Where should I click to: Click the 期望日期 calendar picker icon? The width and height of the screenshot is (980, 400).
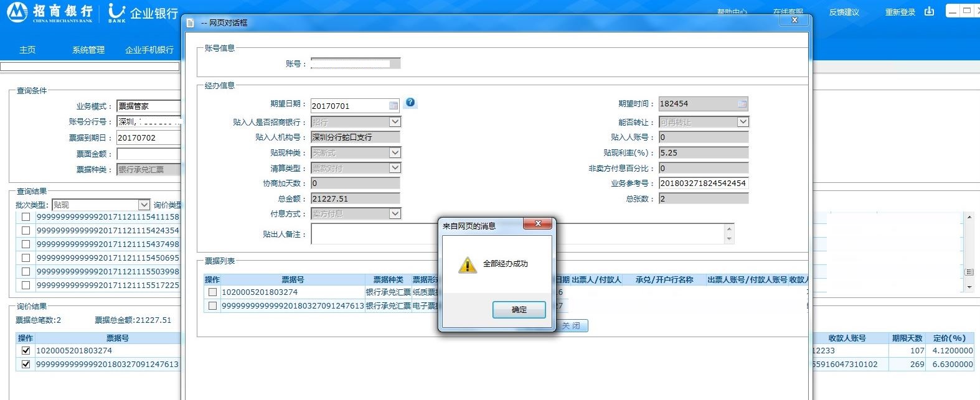(393, 106)
